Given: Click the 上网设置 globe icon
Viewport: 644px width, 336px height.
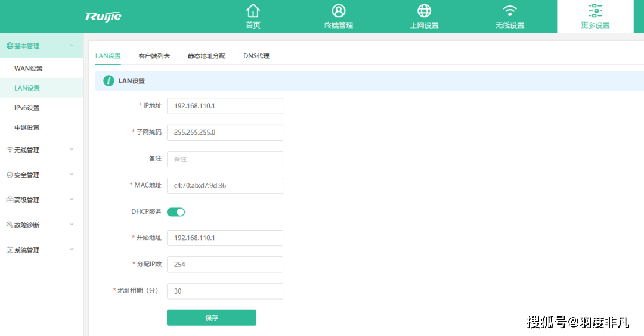Looking at the screenshot, I should [424, 11].
